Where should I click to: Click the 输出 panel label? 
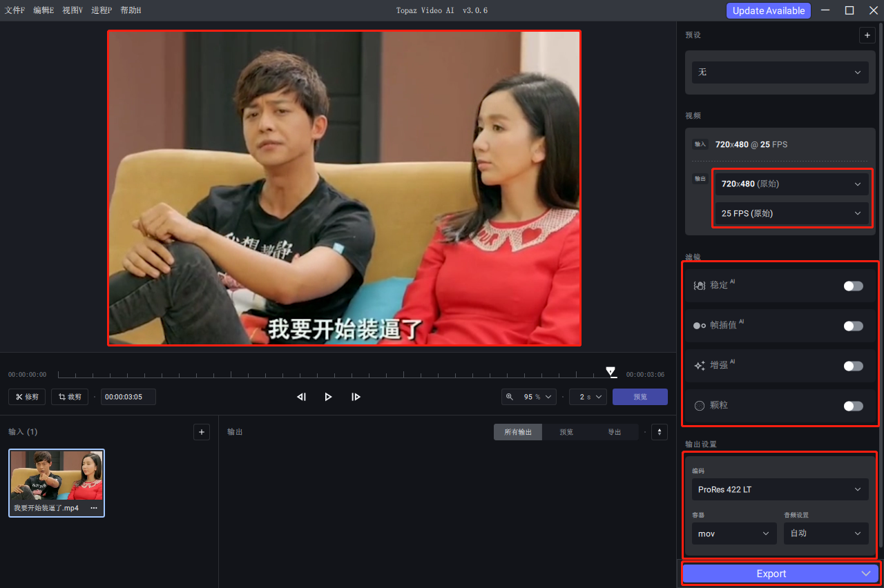coord(235,432)
